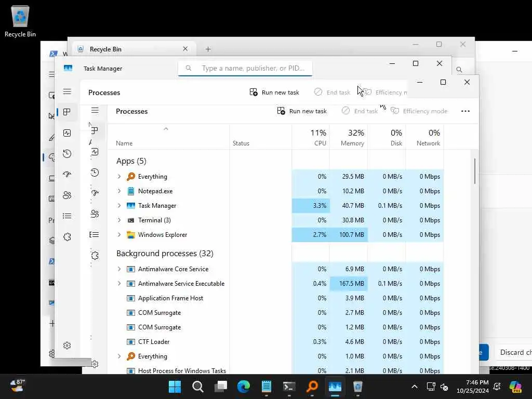This screenshot has height=399, width=532.
Task: Select Processes icon in front Task Manager sidebar
Action: (95, 130)
